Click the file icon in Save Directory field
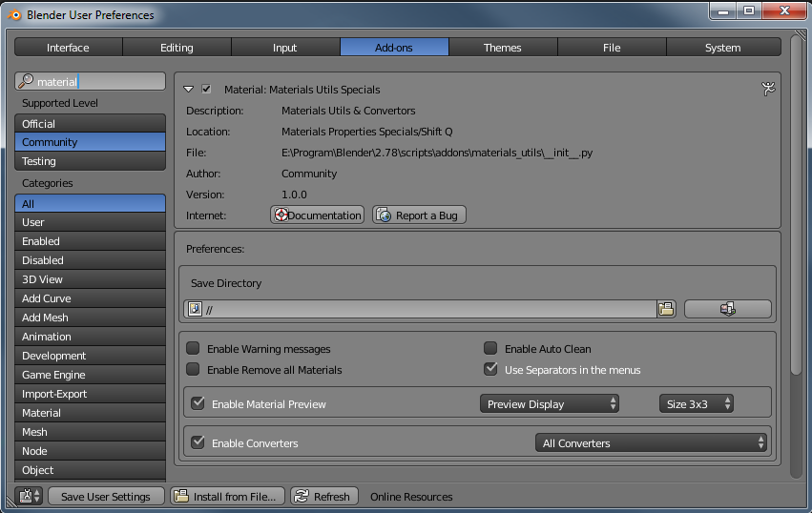The image size is (812, 513). click(195, 309)
